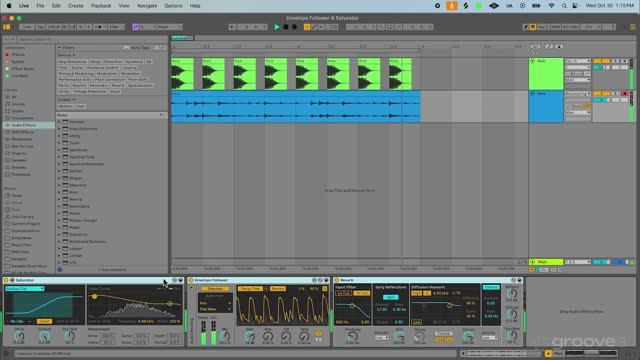The width and height of the screenshot is (640, 360).
Task: Open the 1 Bar quantization menu
Action: tap(116, 27)
